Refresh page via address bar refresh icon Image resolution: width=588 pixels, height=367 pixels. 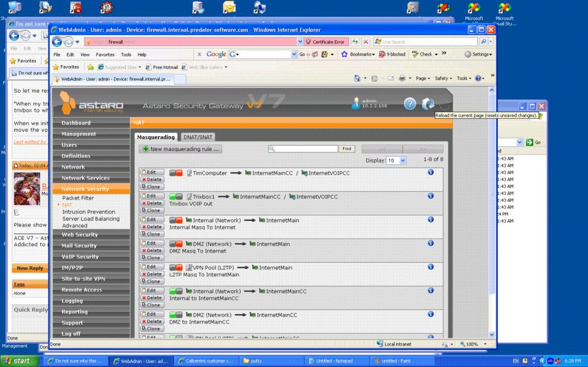(354, 42)
